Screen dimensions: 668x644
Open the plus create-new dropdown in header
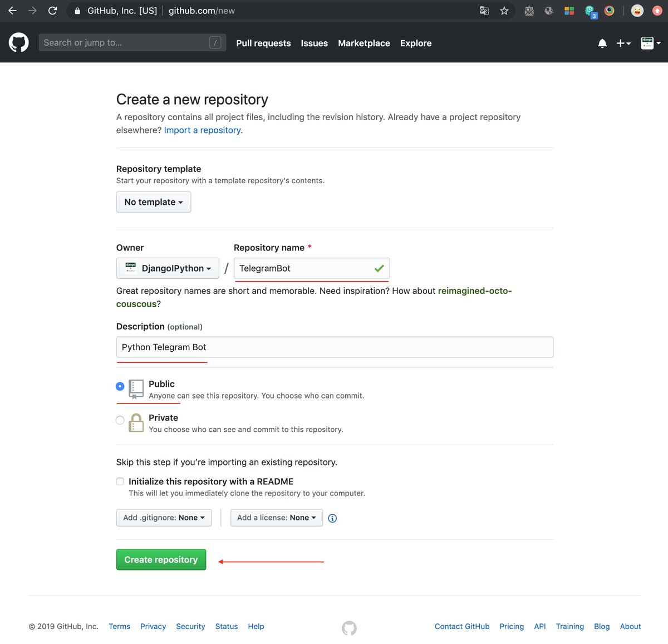pyautogui.click(x=623, y=43)
